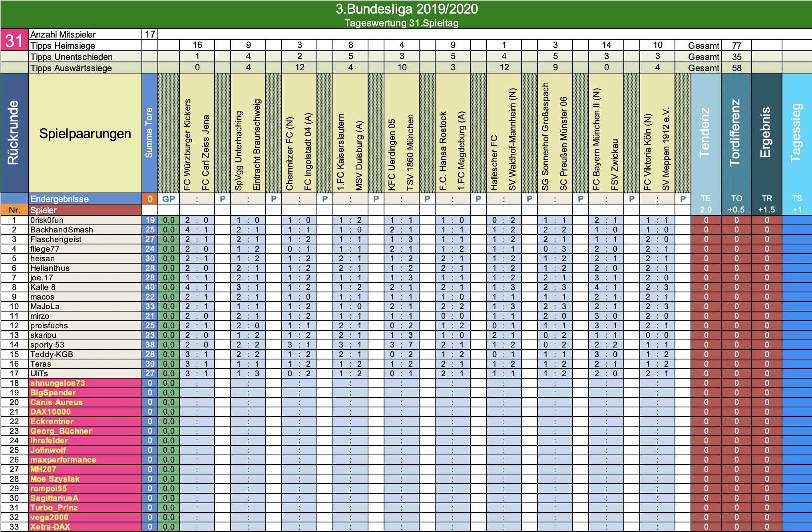Select player BackhandSmash

[x=62, y=230]
